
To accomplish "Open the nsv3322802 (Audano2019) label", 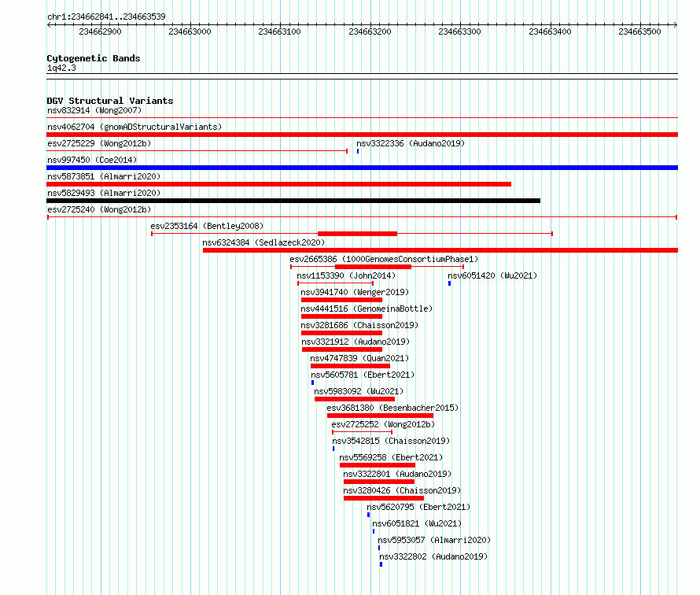I will (433, 556).
